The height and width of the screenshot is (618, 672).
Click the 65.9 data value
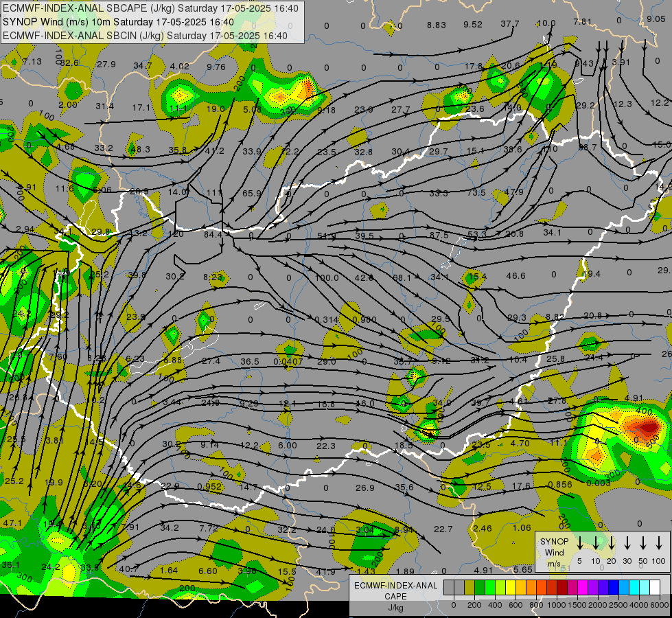pyautogui.click(x=252, y=194)
